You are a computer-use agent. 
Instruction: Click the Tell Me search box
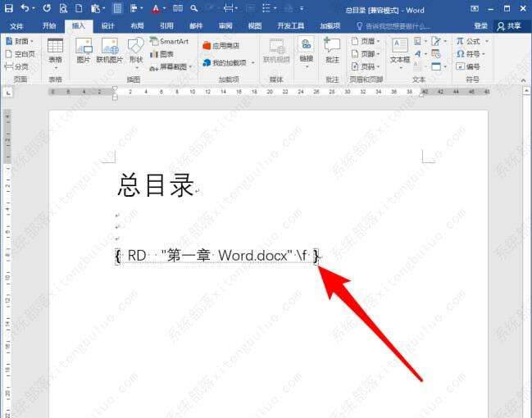point(393,26)
